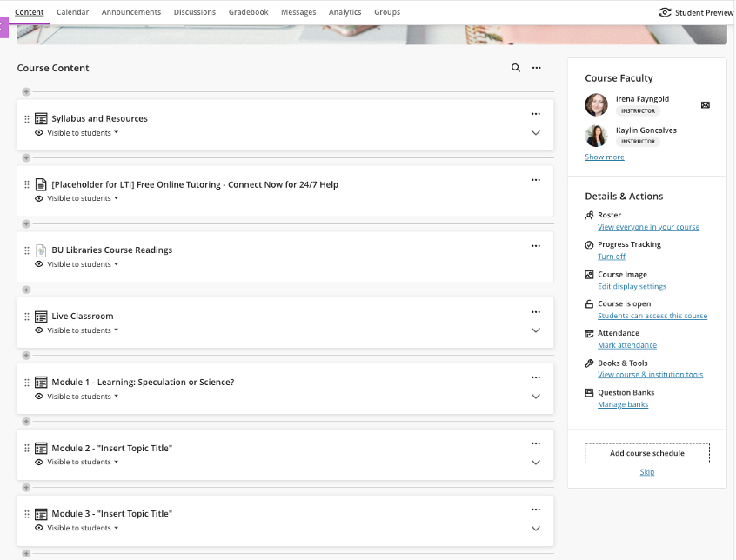Click the drag handle beside Live Classroom
The height and width of the screenshot is (560, 736).
[27, 317]
